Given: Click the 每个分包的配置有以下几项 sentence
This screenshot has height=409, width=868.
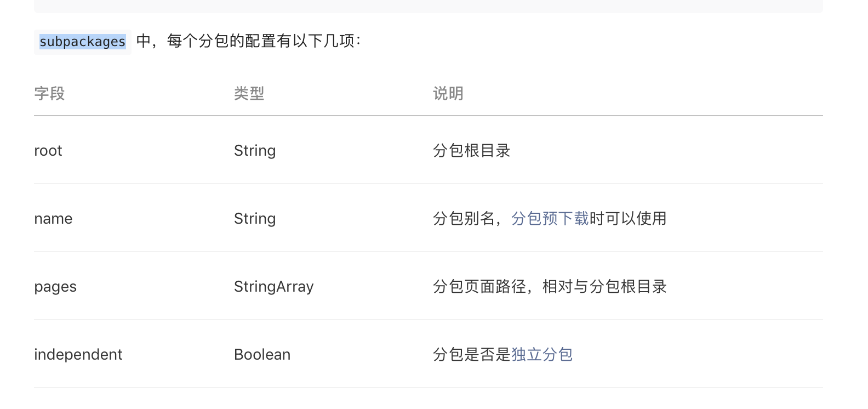Looking at the screenshot, I should 261,41.
